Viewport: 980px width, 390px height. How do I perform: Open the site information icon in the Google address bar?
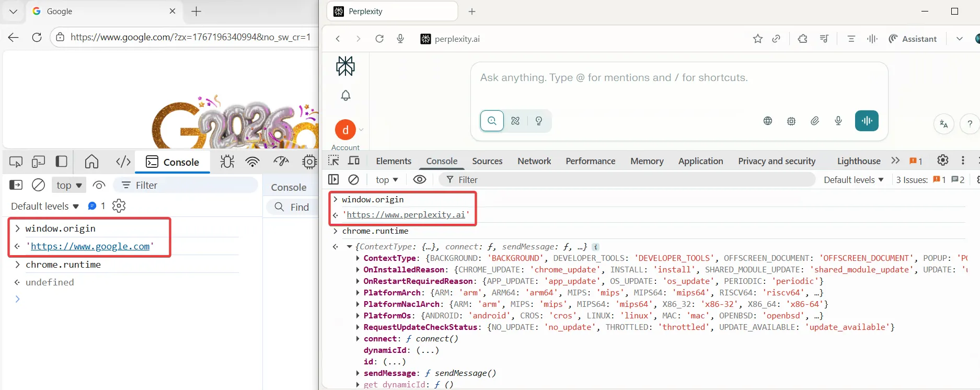pos(61,37)
